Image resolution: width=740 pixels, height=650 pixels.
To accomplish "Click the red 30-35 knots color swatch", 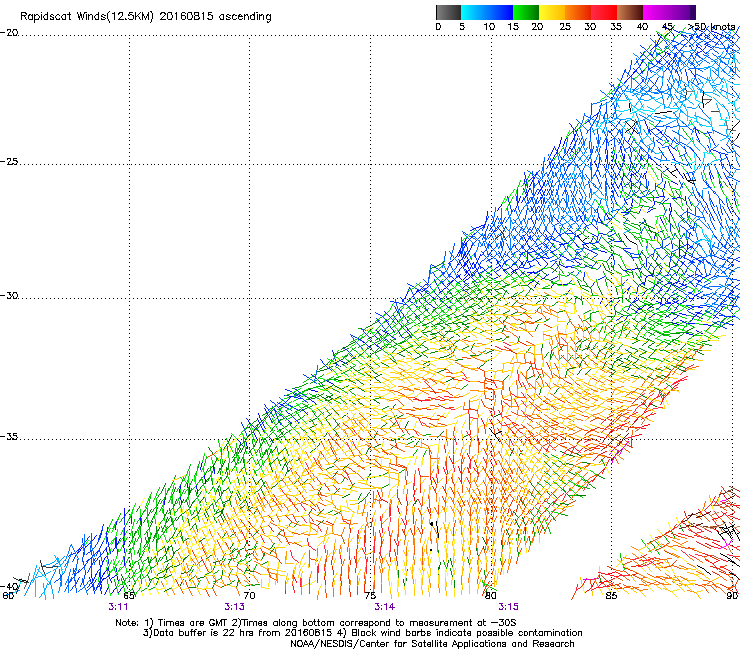I will pos(604,12).
